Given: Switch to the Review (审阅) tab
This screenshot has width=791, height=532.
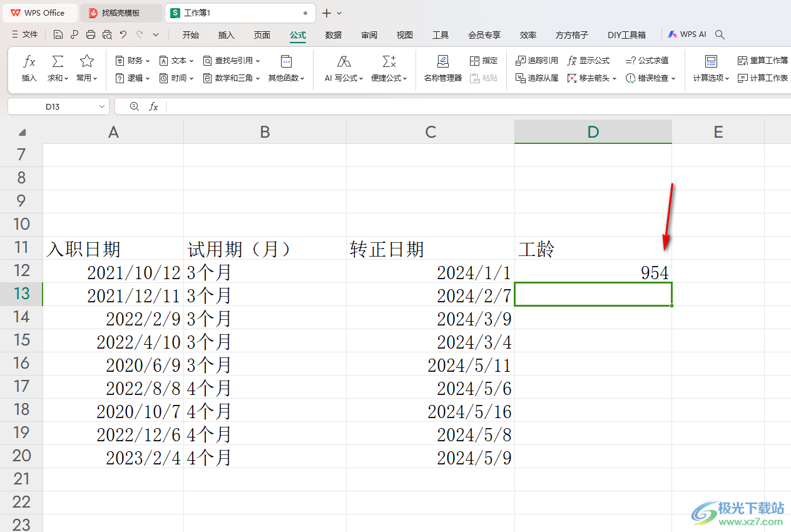Looking at the screenshot, I should (x=369, y=35).
